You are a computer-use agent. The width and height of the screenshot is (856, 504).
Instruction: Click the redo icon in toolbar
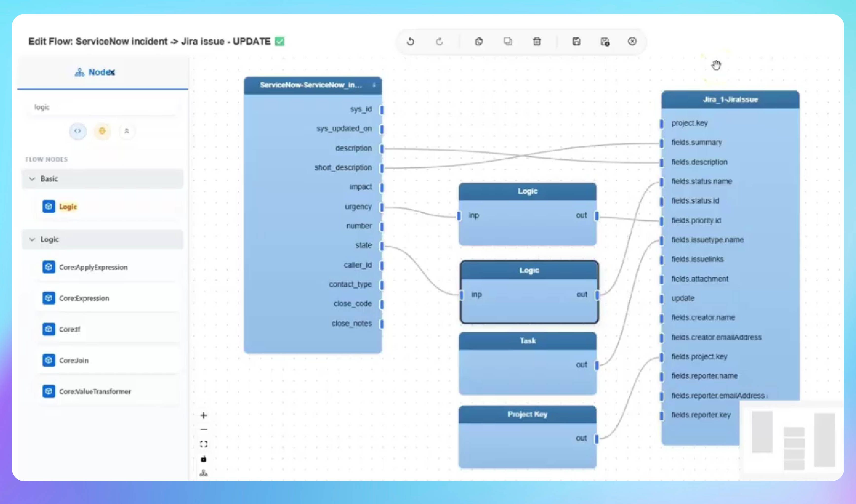click(x=439, y=41)
